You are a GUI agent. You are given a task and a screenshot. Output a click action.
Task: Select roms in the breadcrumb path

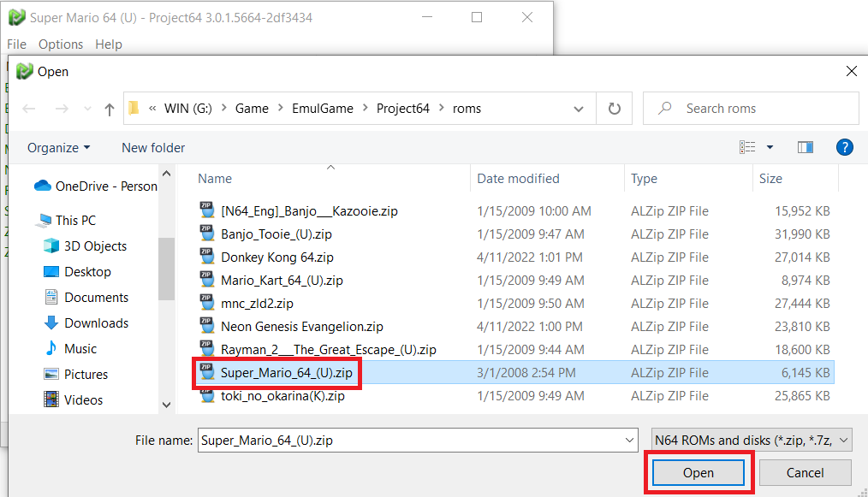pos(467,109)
